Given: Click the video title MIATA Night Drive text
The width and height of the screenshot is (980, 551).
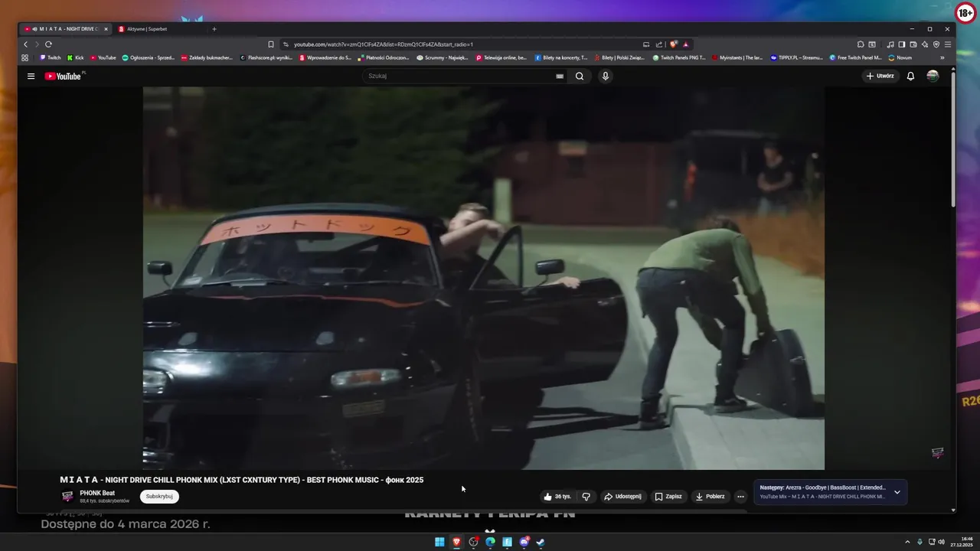Looking at the screenshot, I should (x=241, y=480).
